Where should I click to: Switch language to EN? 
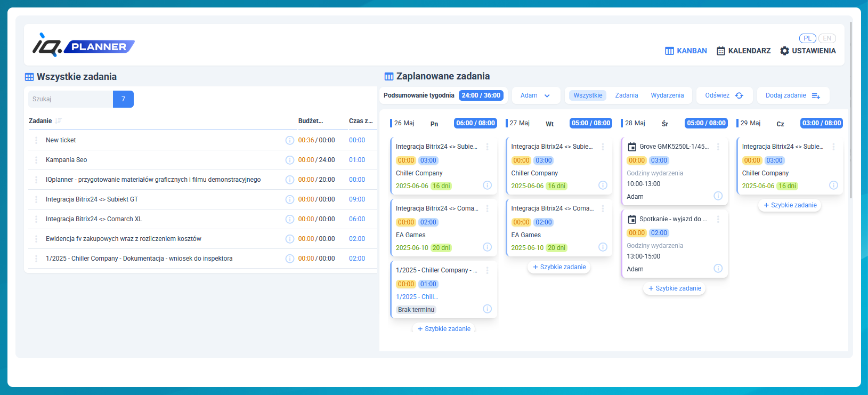click(827, 38)
